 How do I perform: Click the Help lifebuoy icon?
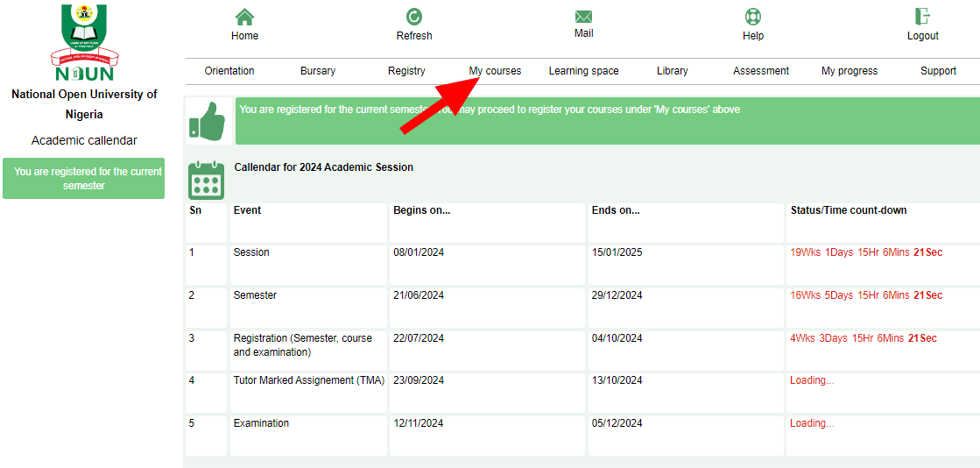753,17
